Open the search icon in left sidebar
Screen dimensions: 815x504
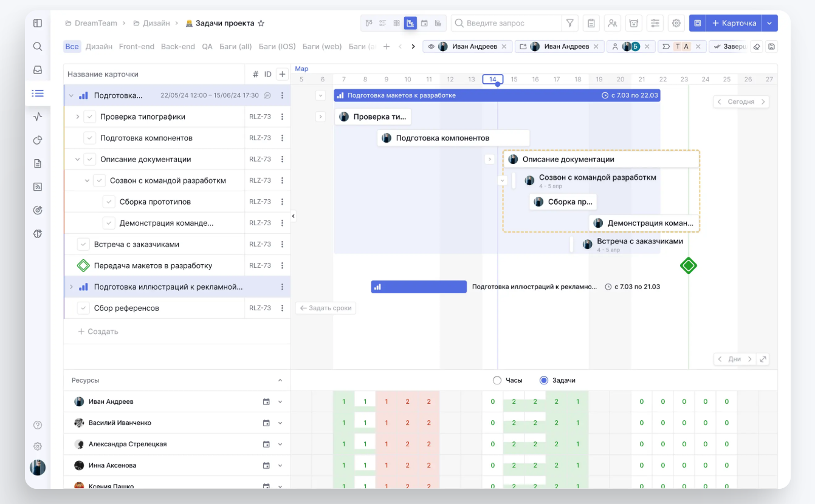coord(38,47)
